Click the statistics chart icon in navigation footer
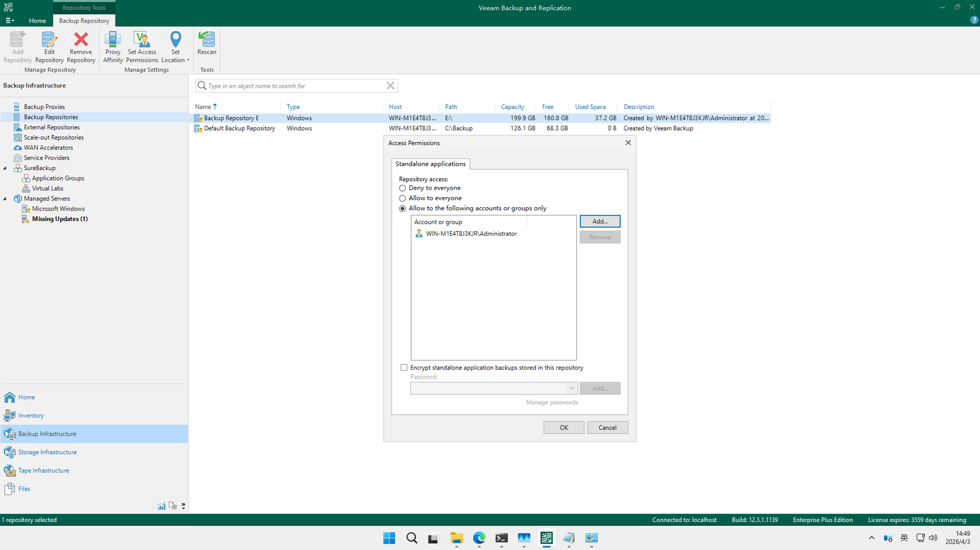The width and height of the screenshot is (980, 550). pyautogui.click(x=162, y=506)
